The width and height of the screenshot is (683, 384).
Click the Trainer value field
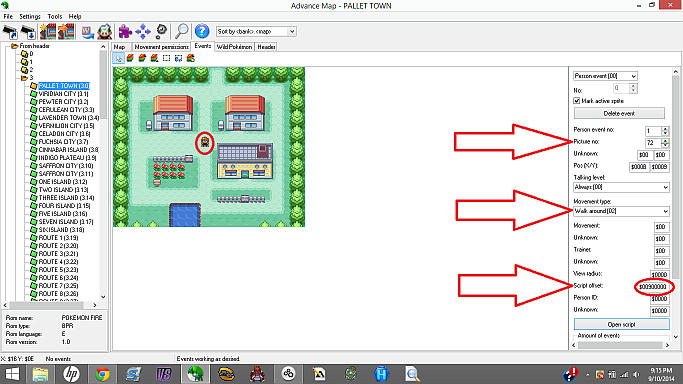[661, 251]
